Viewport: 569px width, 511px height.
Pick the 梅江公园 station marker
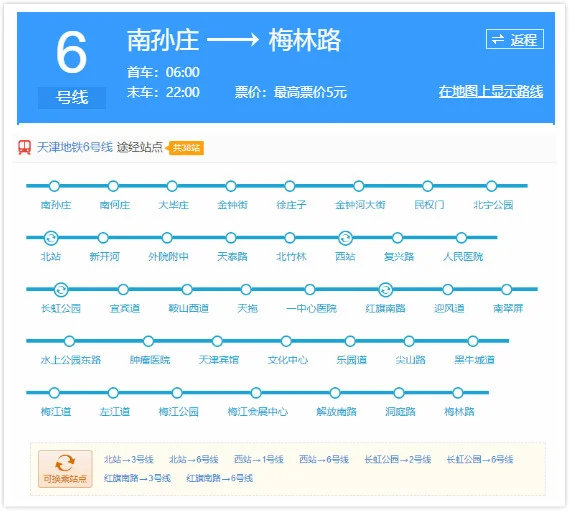coord(177,393)
